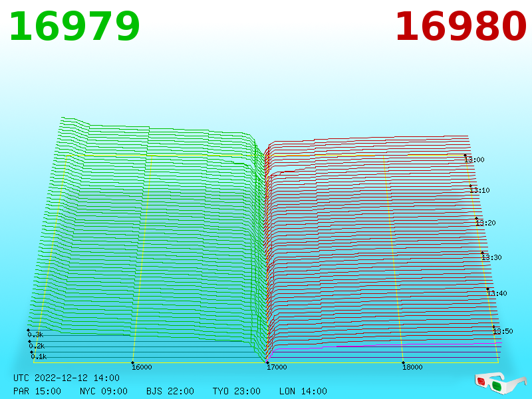Click the 13:50 time axis label
The height and width of the screenshot is (399, 532).
[x=503, y=331]
